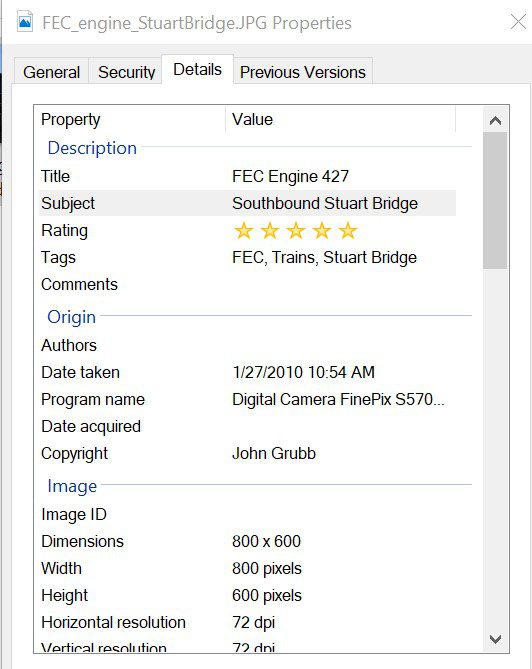The width and height of the screenshot is (532, 669).
Task: Select the Details tab
Action: [198, 69]
